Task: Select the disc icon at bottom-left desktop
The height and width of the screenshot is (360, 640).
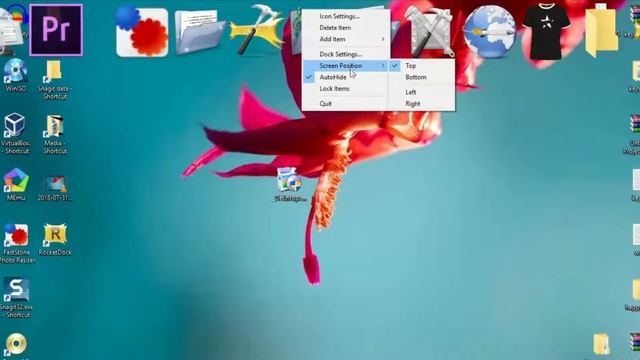Action: pyautogui.click(x=16, y=345)
